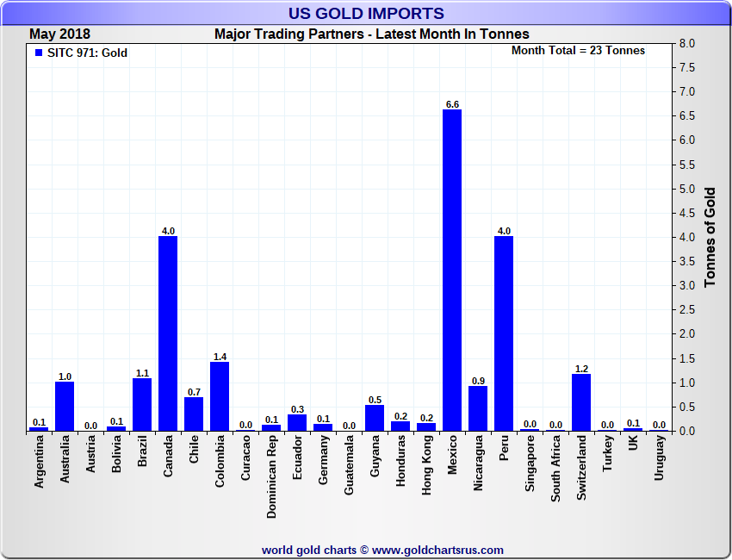Click the "1.1" value label above Brazil
The height and width of the screenshot is (560, 732).
(x=142, y=373)
